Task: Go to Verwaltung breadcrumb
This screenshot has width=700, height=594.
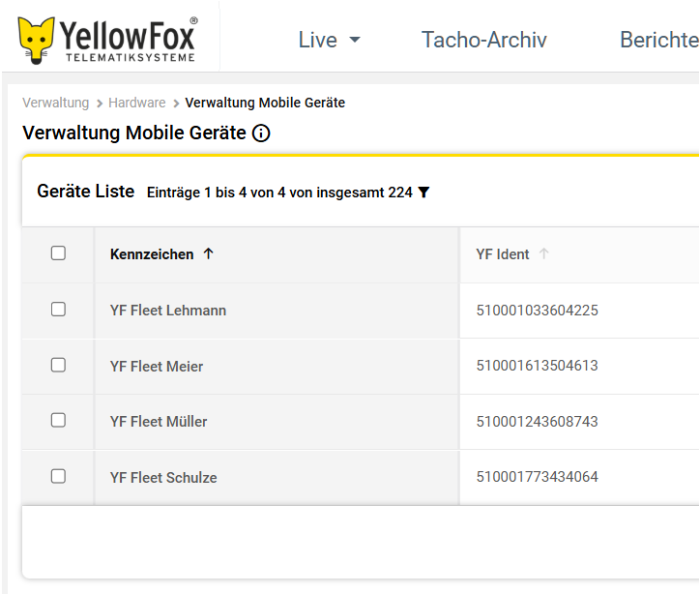Action: coord(55,103)
